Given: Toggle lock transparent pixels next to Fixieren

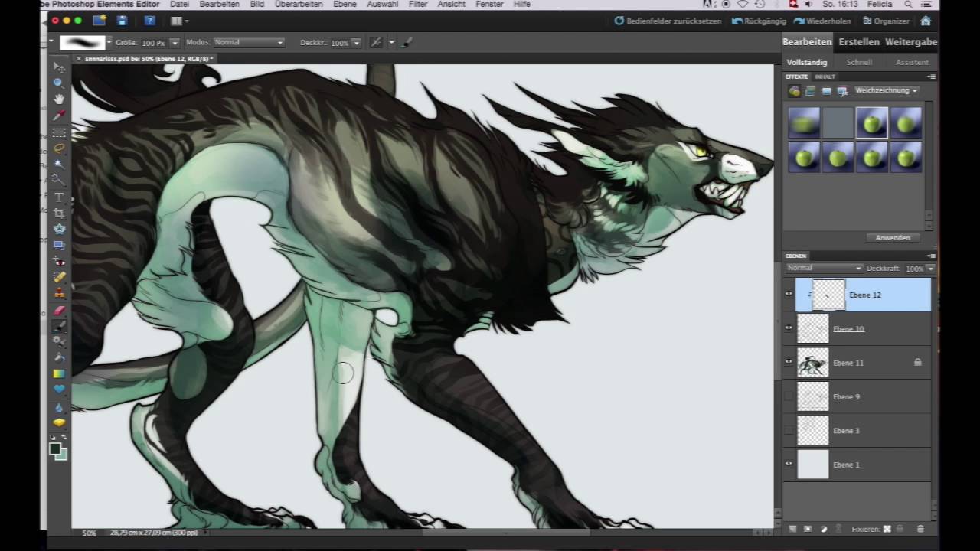Looking at the screenshot, I should click(887, 529).
